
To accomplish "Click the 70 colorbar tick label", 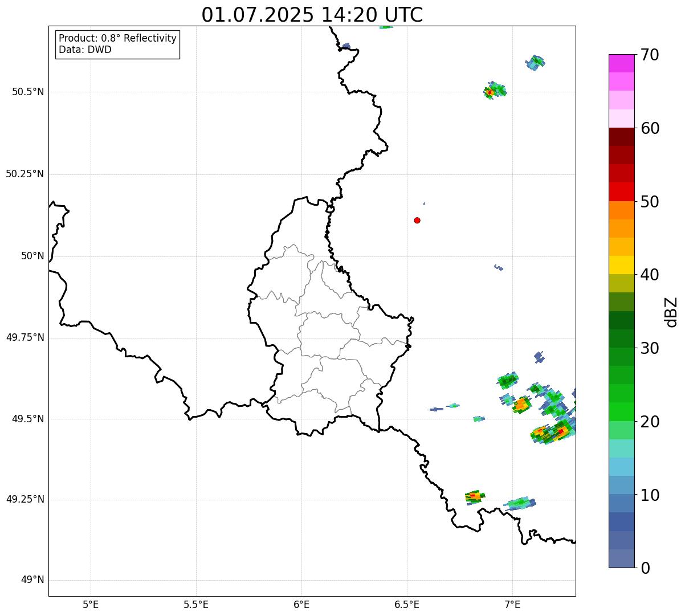I will [650, 55].
